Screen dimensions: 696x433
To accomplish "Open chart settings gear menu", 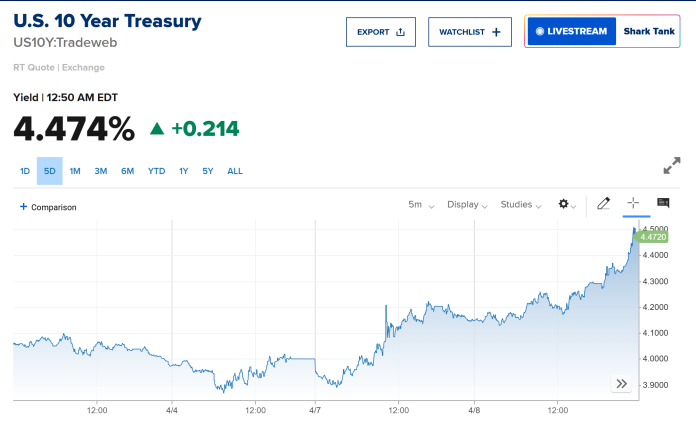I will 567,204.
